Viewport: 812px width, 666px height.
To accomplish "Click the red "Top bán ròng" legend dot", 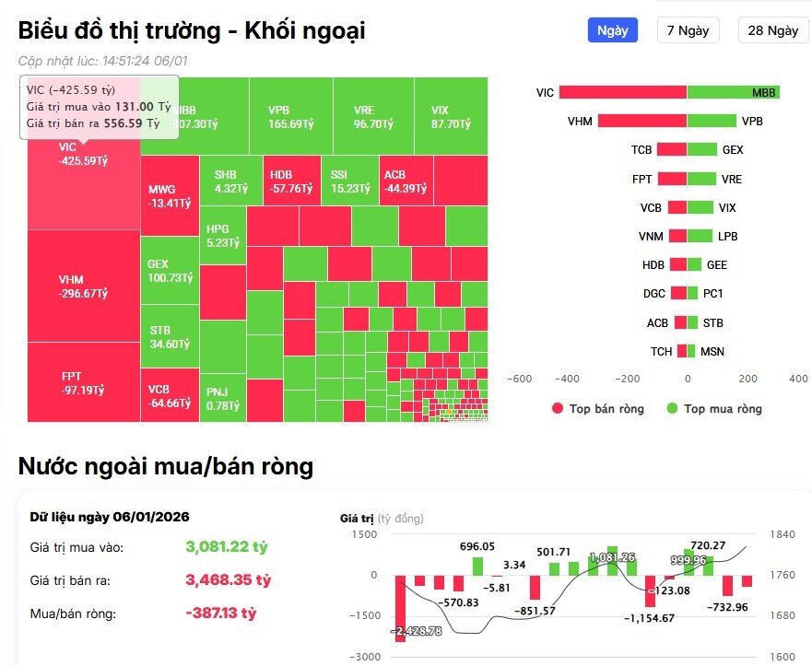I will click(558, 408).
